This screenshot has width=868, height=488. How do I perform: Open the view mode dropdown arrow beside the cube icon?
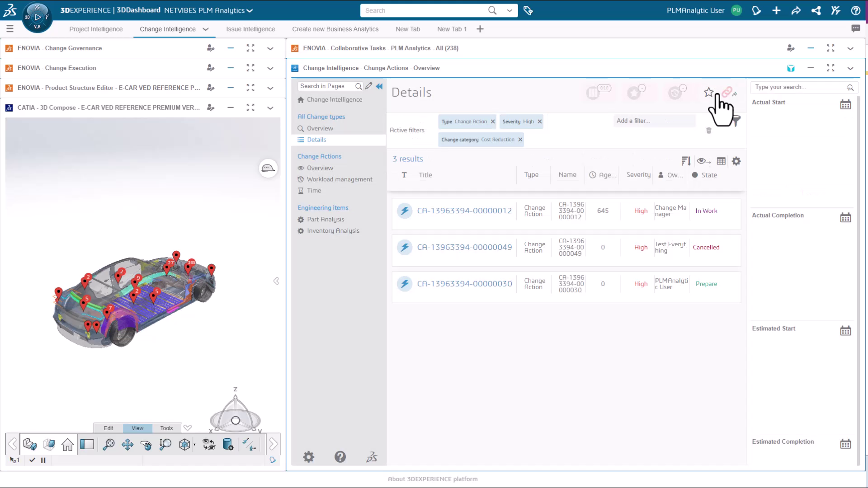(x=194, y=445)
